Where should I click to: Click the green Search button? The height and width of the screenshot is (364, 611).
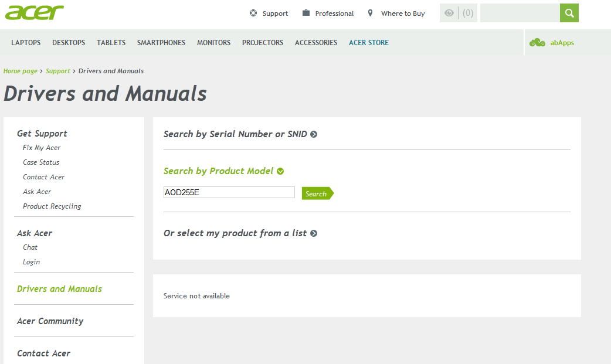pyautogui.click(x=318, y=193)
